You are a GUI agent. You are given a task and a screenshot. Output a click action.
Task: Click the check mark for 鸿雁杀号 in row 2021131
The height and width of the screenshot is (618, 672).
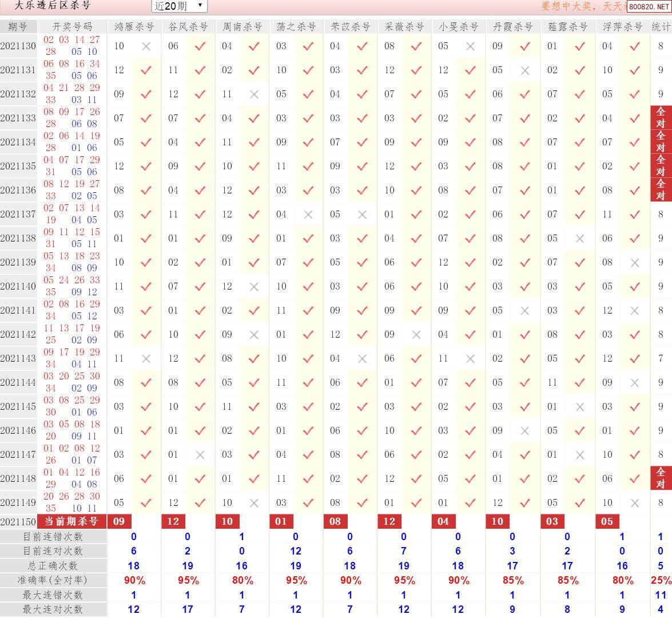[146, 70]
